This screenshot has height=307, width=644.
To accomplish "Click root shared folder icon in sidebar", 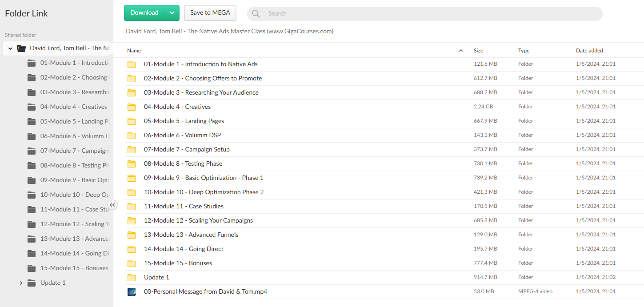I will pyautogui.click(x=21, y=48).
